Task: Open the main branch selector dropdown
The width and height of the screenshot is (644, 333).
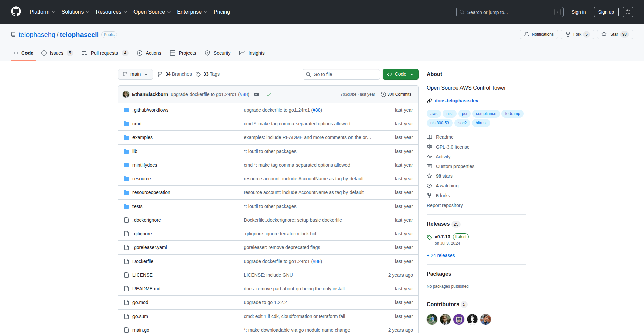Action: [x=135, y=74]
